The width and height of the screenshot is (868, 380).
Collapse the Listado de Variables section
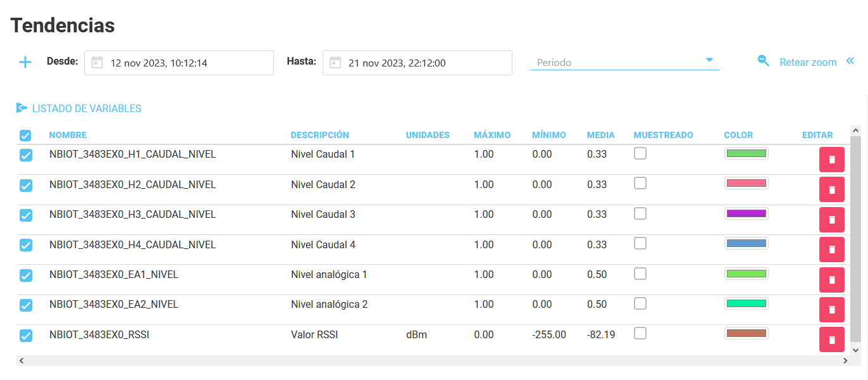(79, 108)
